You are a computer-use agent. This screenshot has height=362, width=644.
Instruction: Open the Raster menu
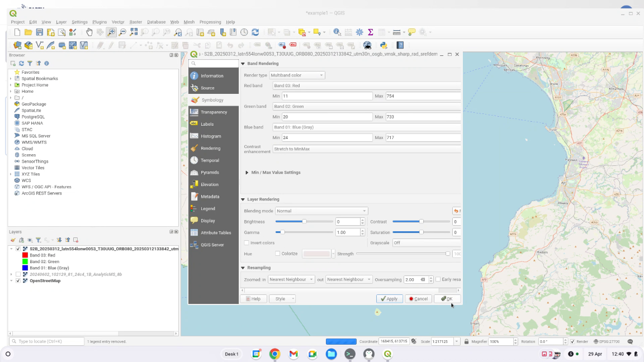[135, 22]
